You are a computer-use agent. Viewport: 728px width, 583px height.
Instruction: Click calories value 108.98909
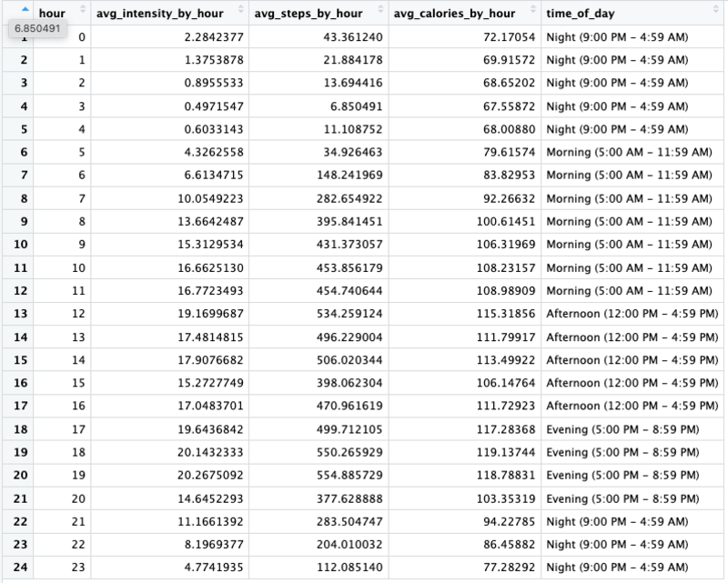coord(506,290)
